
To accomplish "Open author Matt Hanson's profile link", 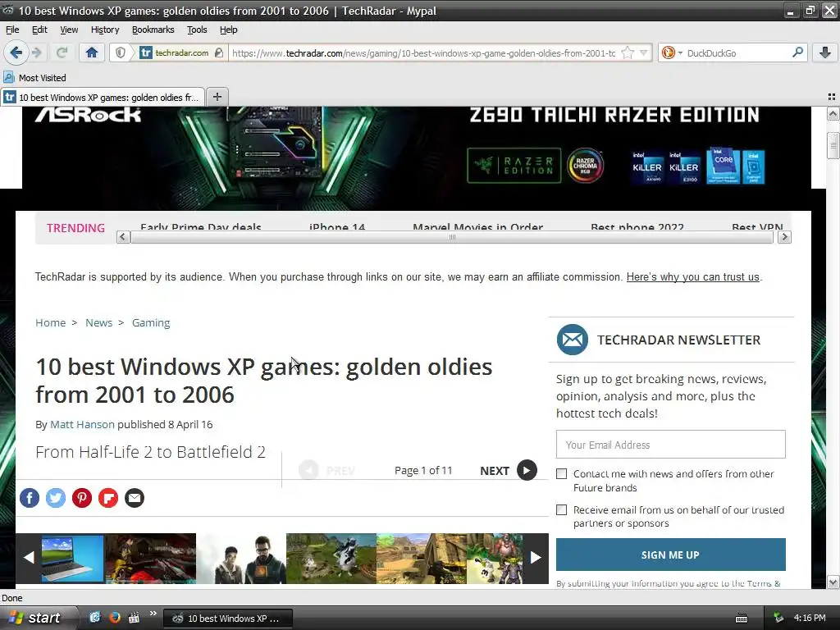I will pos(82,424).
